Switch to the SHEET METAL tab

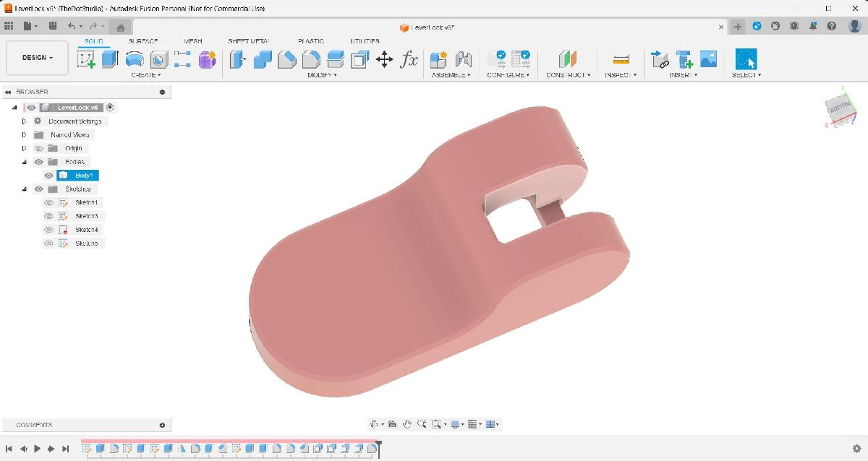click(x=249, y=41)
